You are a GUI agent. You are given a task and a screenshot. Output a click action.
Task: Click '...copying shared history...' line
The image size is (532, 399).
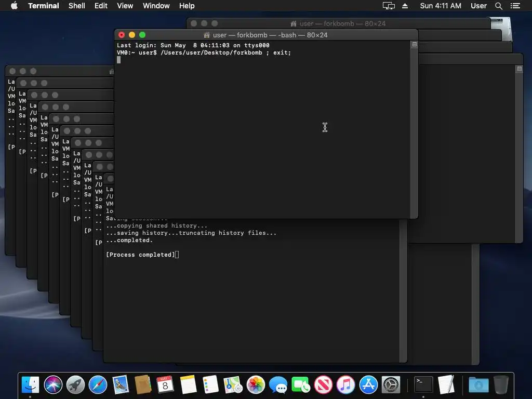pos(156,225)
